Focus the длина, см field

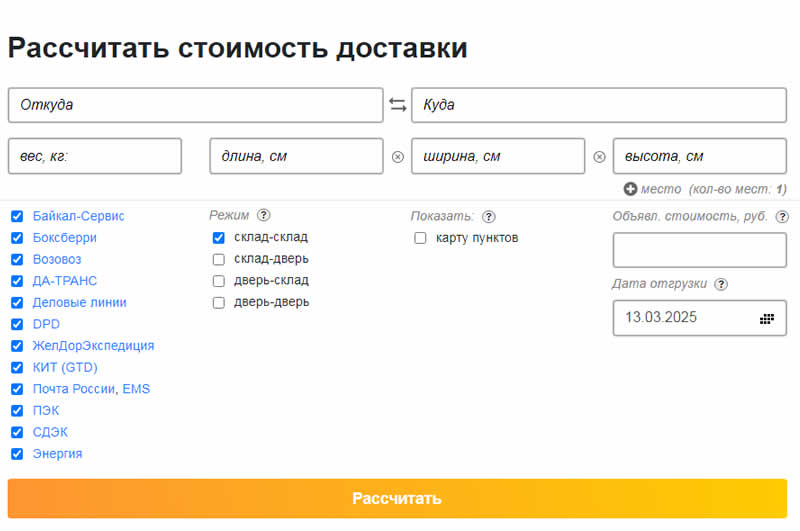[x=296, y=156]
